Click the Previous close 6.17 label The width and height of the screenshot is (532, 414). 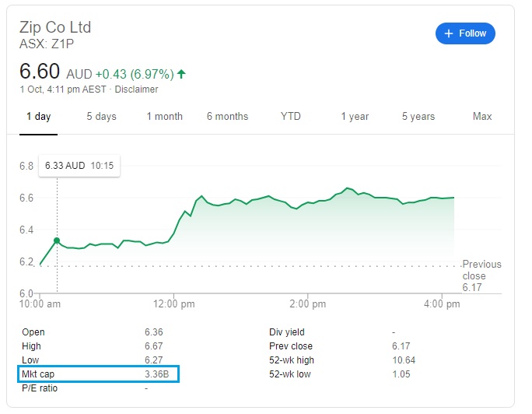(x=481, y=275)
